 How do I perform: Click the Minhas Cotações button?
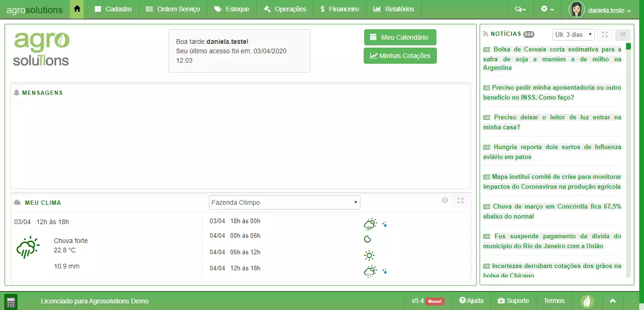pos(400,56)
